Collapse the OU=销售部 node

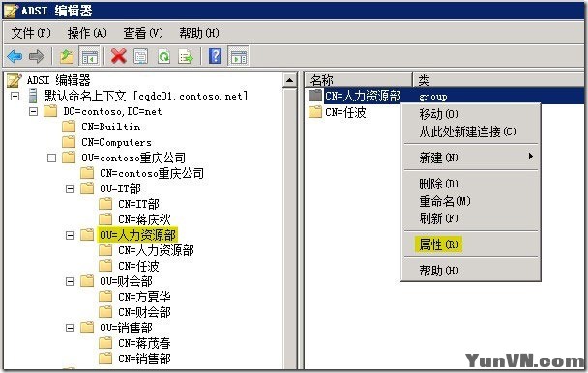71,328
